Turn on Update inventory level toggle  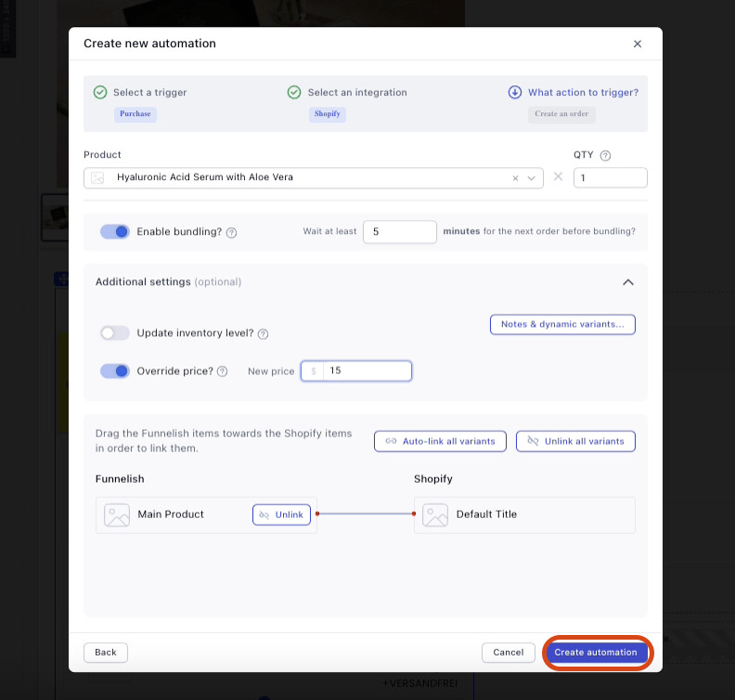click(115, 333)
